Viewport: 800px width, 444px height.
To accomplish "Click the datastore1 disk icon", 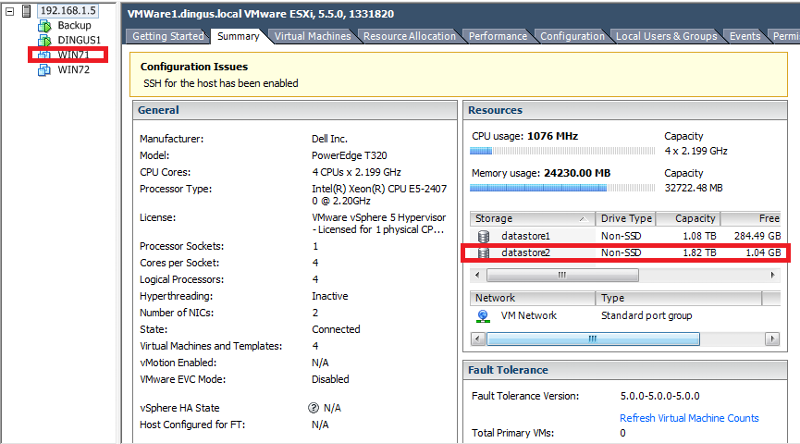I will coord(483,236).
